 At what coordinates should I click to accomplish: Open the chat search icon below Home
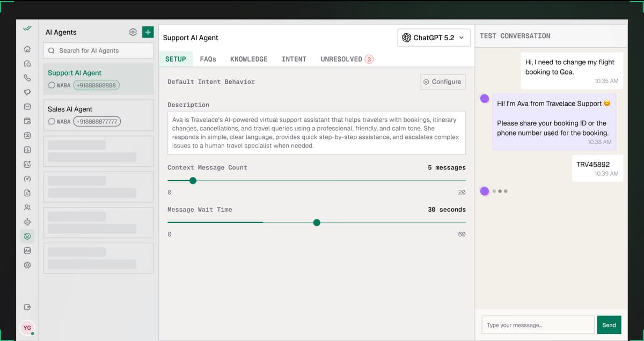pyautogui.click(x=27, y=63)
